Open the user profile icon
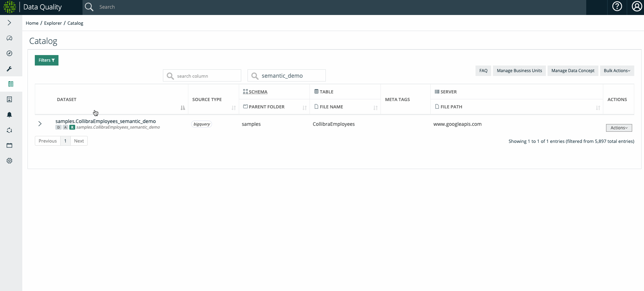This screenshot has width=644, height=291. (637, 7)
